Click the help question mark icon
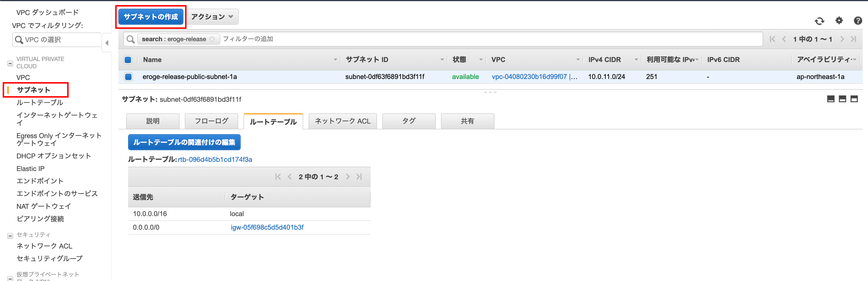The width and height of the screenshot is (868, 281). pyautogui.click(x=858, y=21)
